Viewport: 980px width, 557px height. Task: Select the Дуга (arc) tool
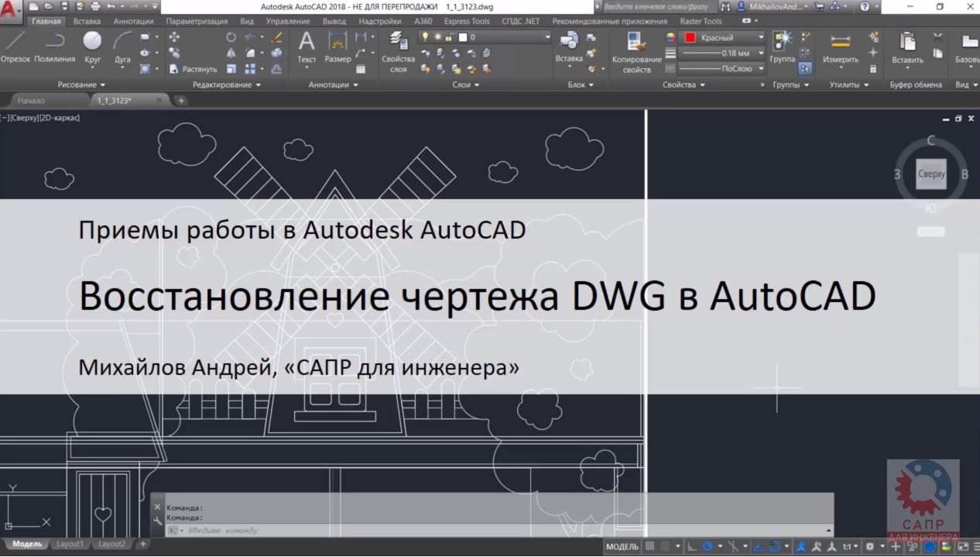click(x=122, y=46)
